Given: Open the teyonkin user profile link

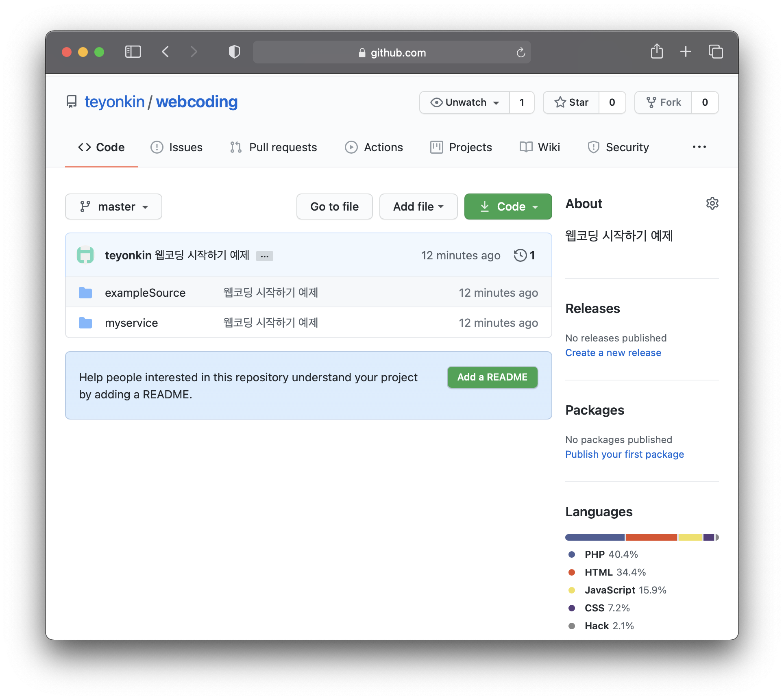Looking at the screenshot, I should [x=114, y=102].
